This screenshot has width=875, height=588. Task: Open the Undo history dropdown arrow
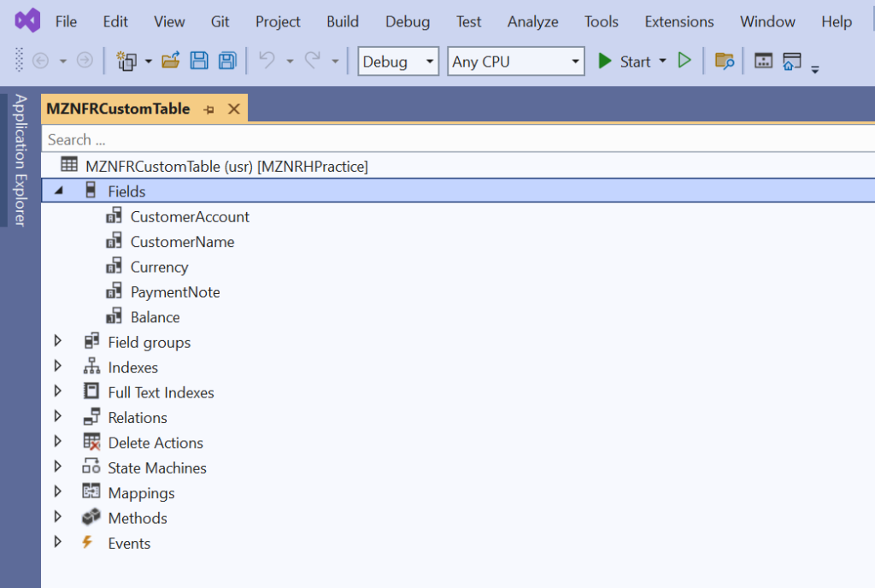pyautogui.click(x=290, y=62)
